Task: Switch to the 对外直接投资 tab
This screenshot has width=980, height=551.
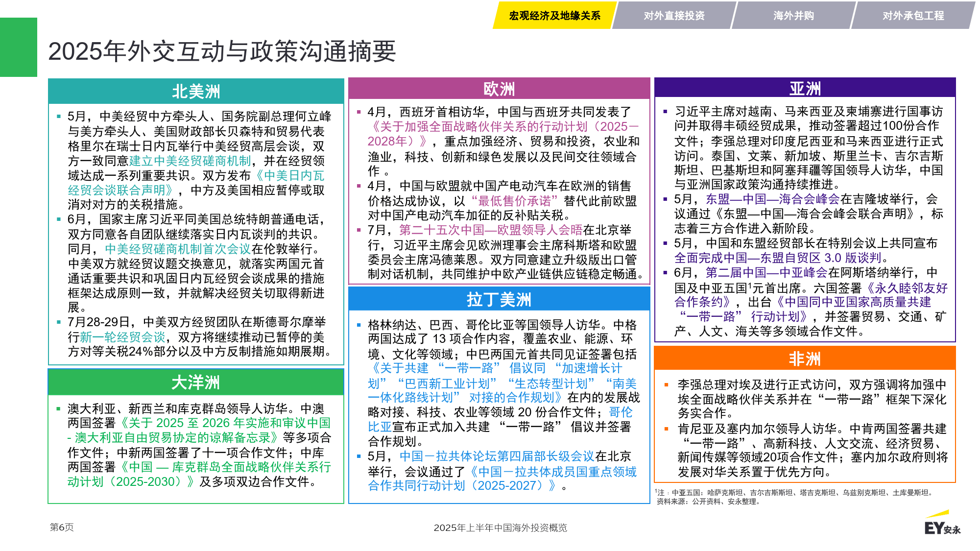Action: coord(674,16)
